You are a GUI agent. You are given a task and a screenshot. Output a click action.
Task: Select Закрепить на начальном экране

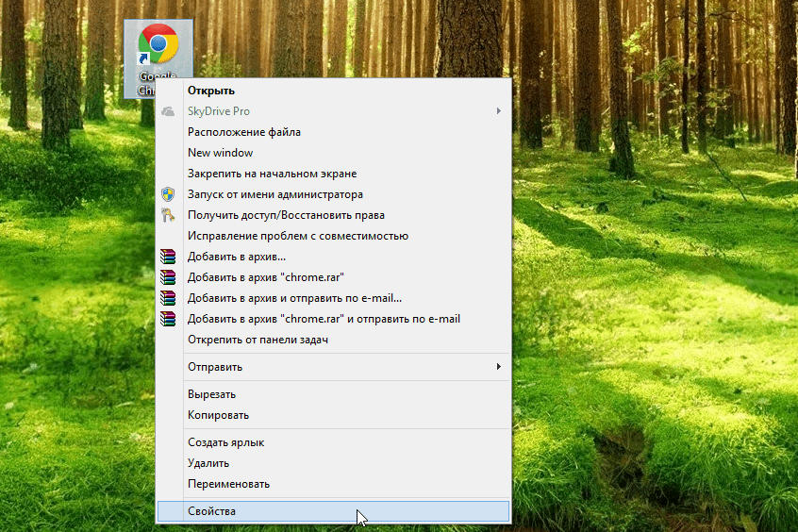click(x=272, y=174)
